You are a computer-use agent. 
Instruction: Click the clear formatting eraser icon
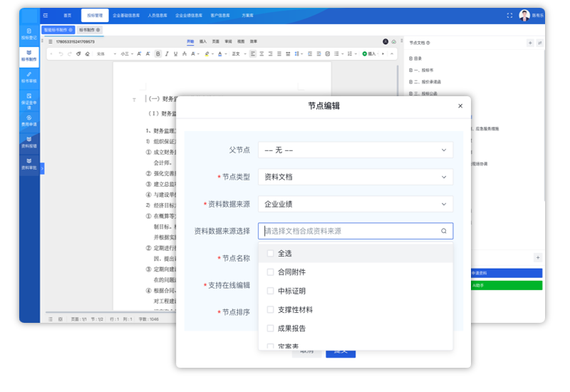tap(87, 54)
